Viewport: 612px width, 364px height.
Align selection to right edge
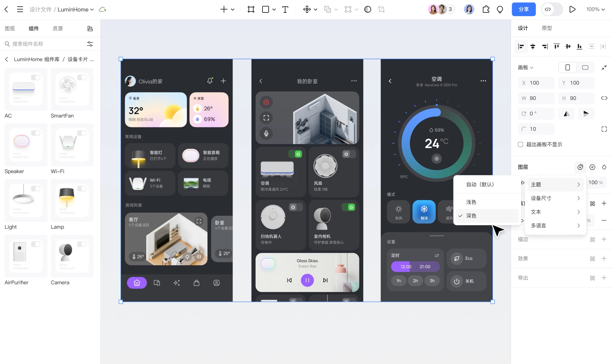pyautogui.click(x=544, y=46)
